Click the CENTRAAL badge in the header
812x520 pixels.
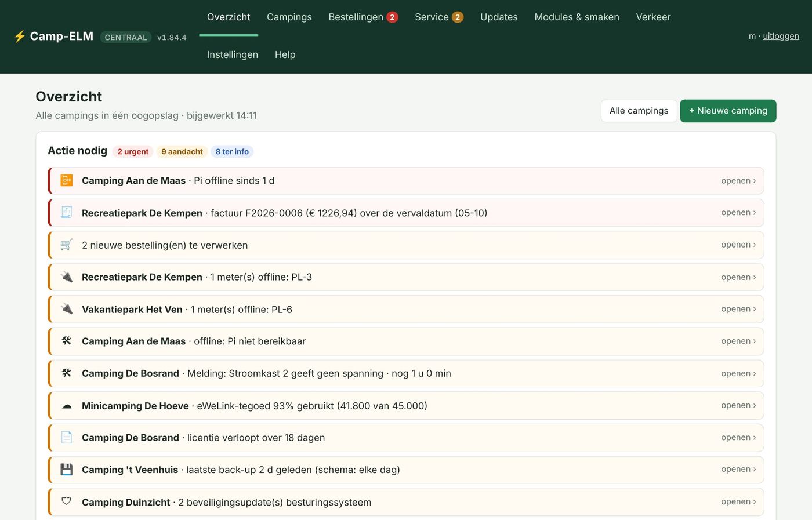click(126, 37)
